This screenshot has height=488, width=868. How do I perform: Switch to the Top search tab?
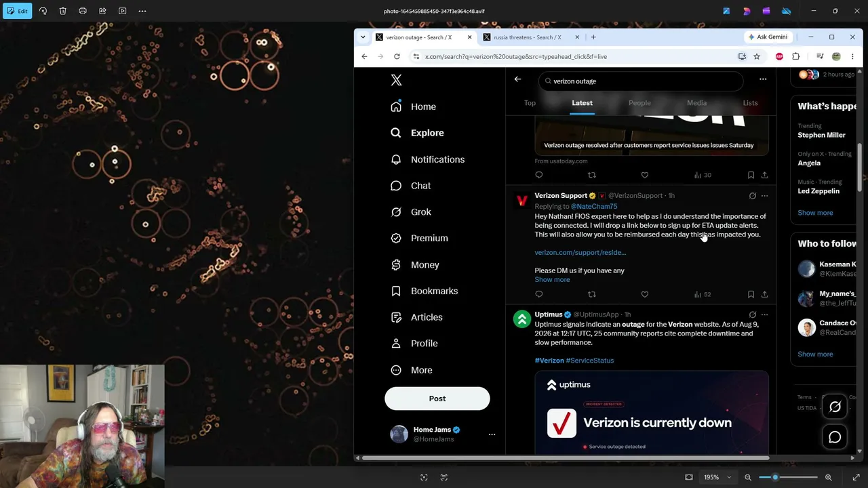tap(530, 103)
